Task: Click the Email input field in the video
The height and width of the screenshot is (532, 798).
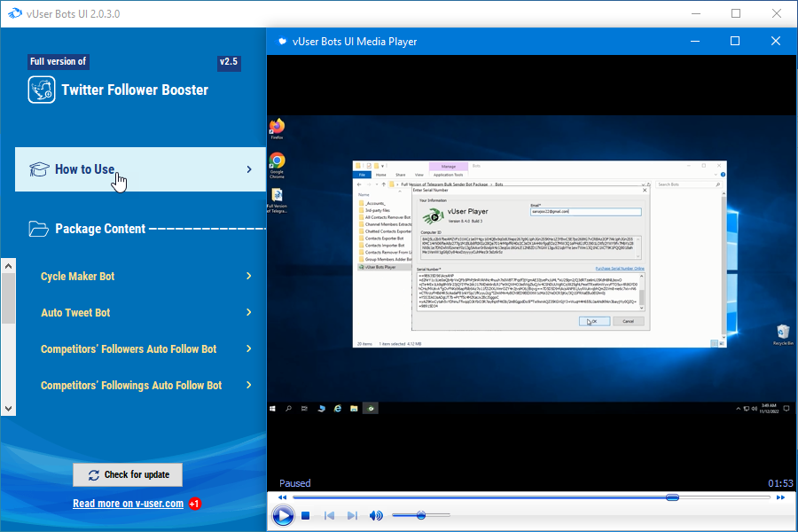Action: 585,211
